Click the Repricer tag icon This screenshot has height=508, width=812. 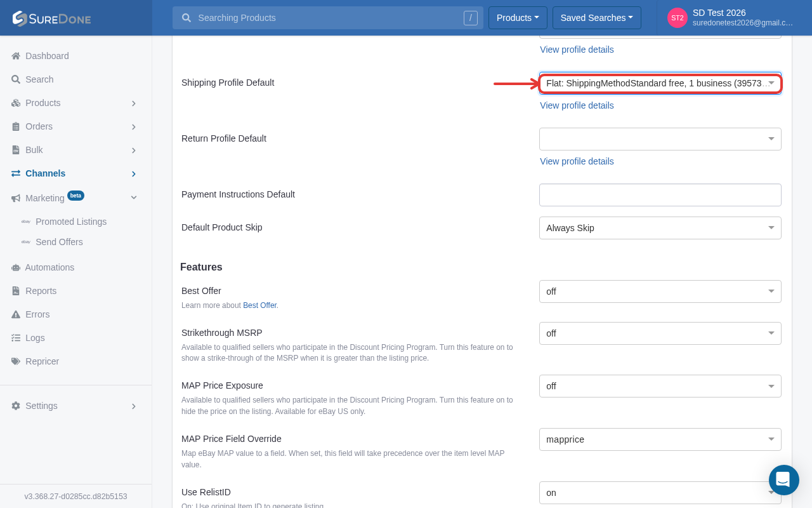(16, 361)
